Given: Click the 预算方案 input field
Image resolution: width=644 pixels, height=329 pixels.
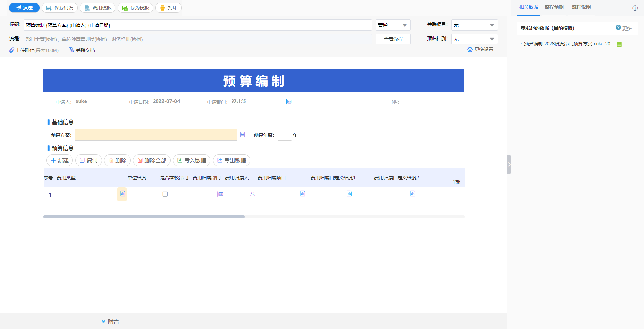Looking at the screenshot, I should point(156,135).
